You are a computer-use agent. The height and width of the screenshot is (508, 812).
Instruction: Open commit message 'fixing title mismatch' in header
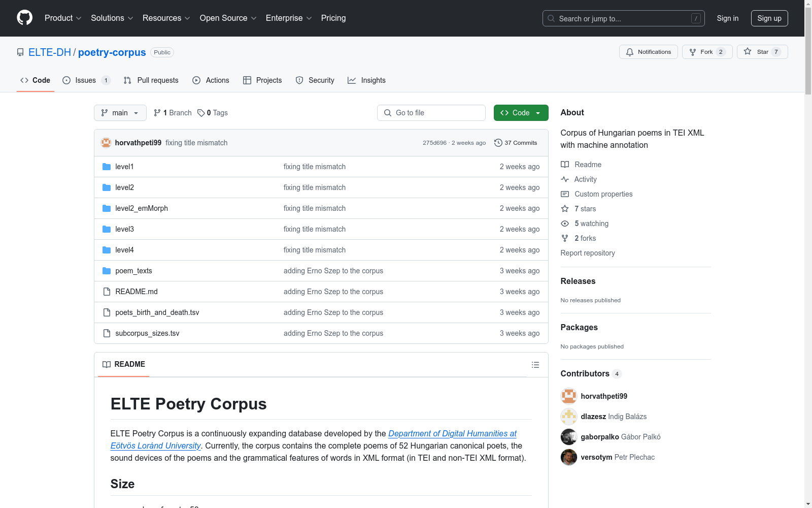click(196, 143)
